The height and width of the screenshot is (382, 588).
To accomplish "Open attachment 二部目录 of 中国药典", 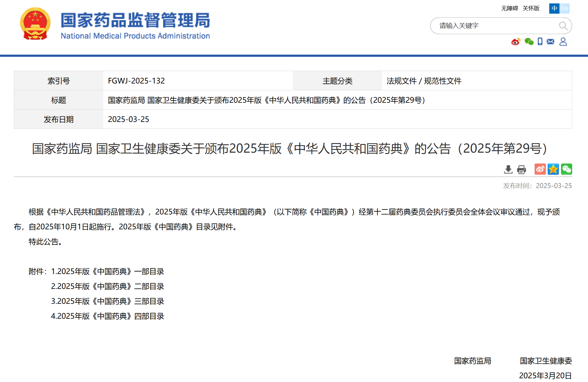I will tap(107, 286).
